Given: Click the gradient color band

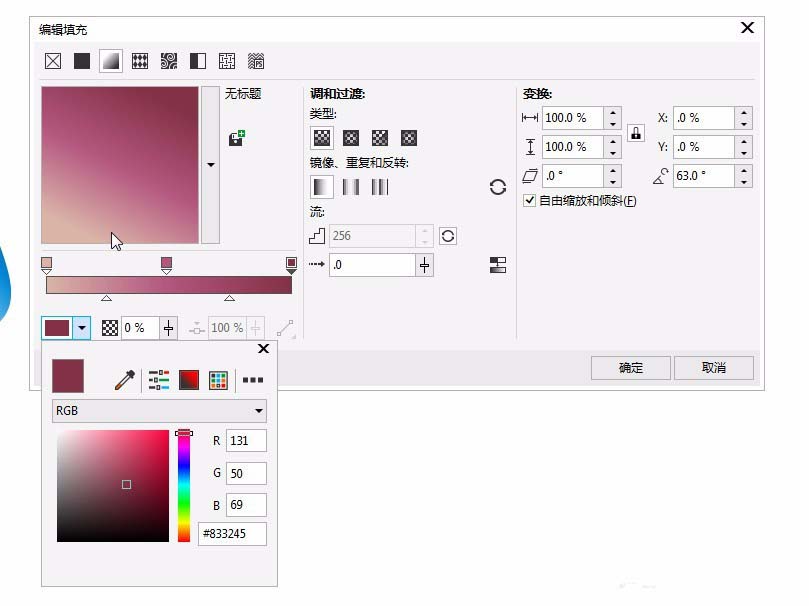Looking at the screenshot, I should [169, 285].
